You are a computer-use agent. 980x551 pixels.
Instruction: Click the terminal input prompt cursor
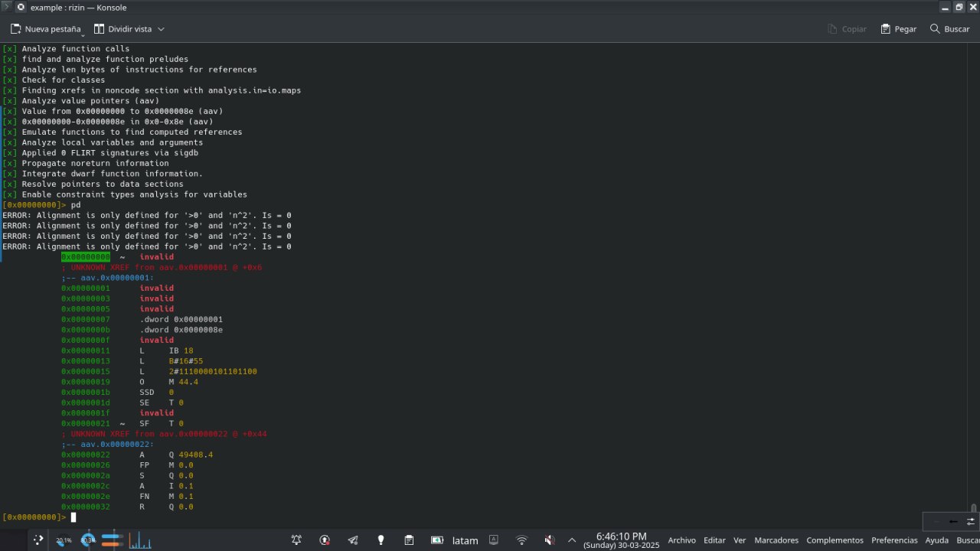coord(73,517)
